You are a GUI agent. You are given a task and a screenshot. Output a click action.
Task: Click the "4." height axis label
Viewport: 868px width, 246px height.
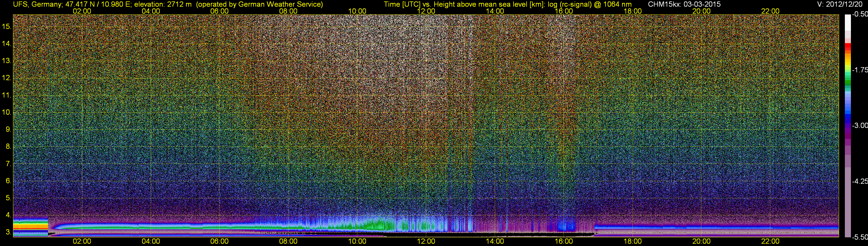point(8,215)
